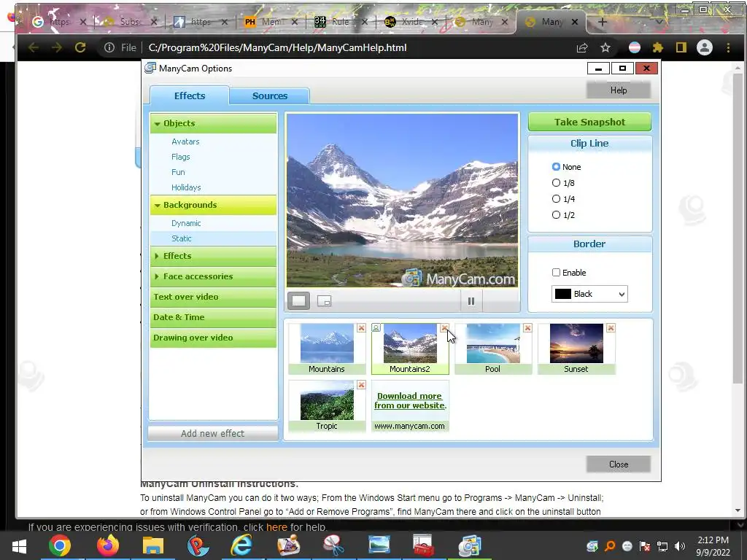This screenshot has width=747, height=560.
Task: Open Windows Start menu
Action: click(19, 545)
